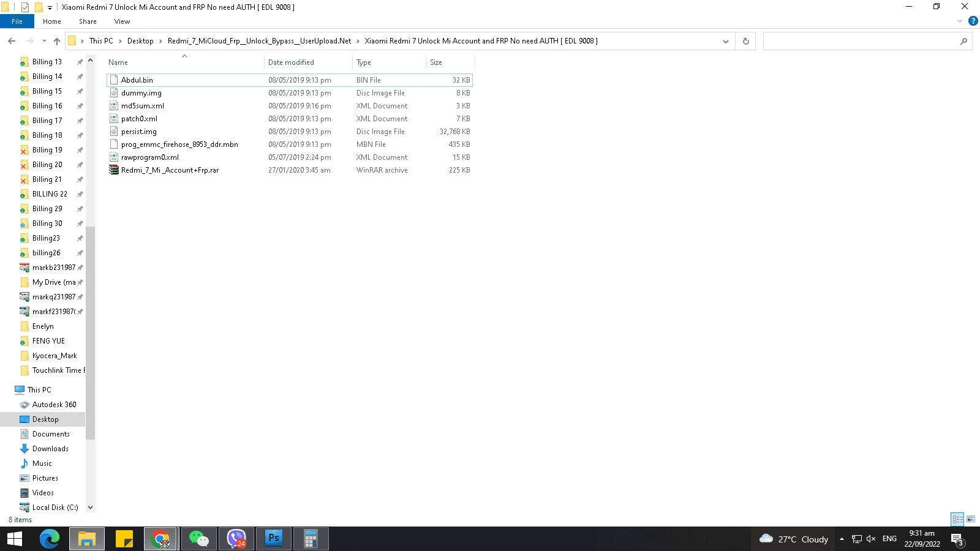Open Local Disk (C:) in sidebar
This screenshot has height=551, width=980.
coord(55,508)
